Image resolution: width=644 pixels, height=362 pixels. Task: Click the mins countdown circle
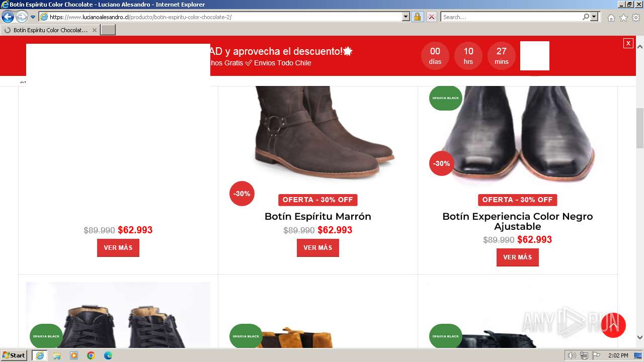point(502,56)
